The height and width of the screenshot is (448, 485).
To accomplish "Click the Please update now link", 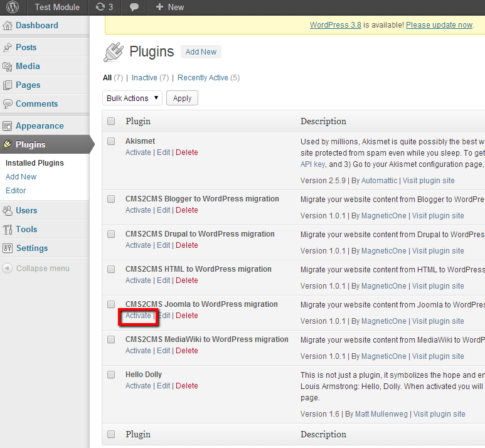I will click(439, 25).
